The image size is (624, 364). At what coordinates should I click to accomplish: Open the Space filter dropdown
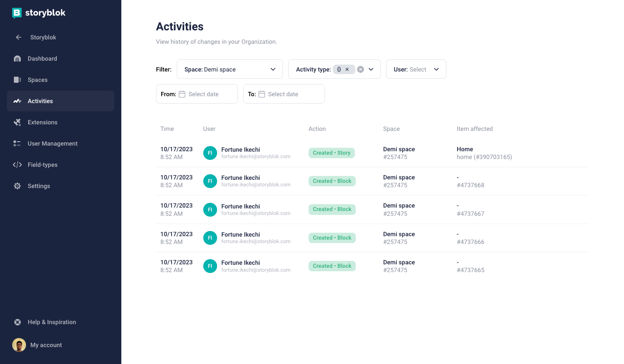pyautogui.click(x=230, y=69)
